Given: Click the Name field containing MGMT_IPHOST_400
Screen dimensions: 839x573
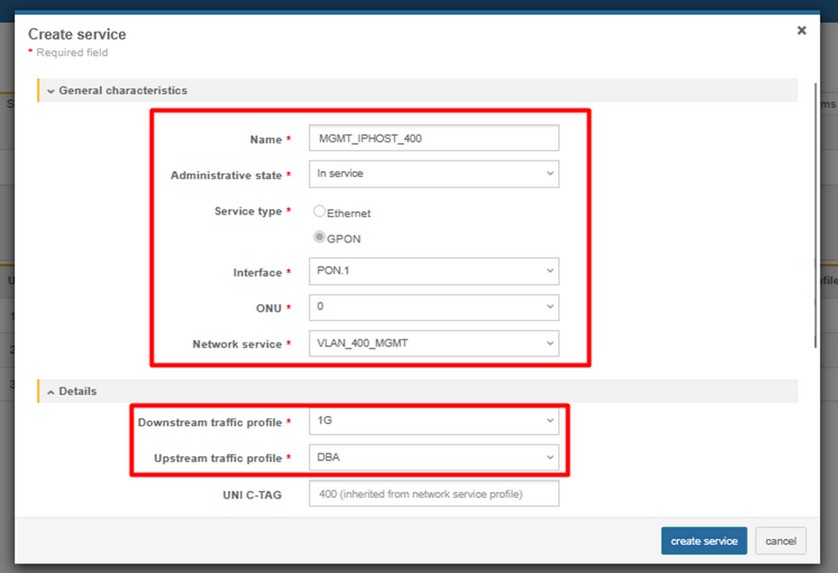Looking at the screenshot, I should coord(433,138).
